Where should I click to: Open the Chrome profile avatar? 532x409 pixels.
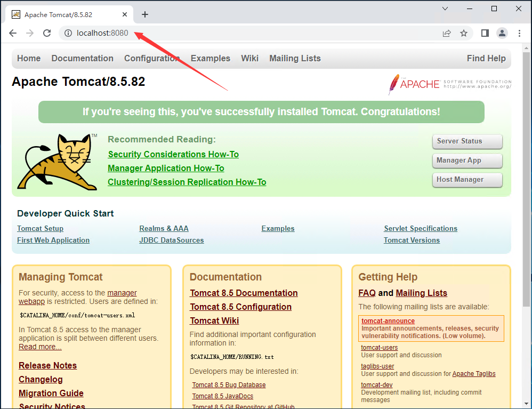click(x=502, y=33)
